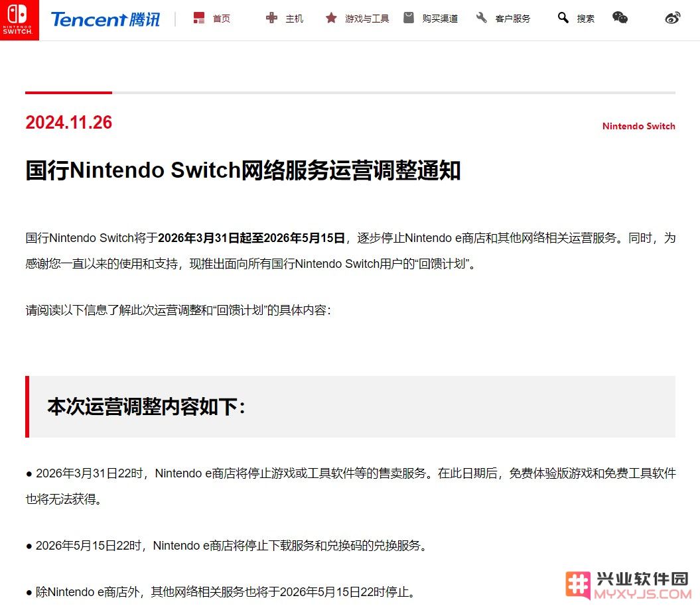Open the Tencent 腾讯 logo link
Viewport: 700px width, 610px height.
[105, 19]
